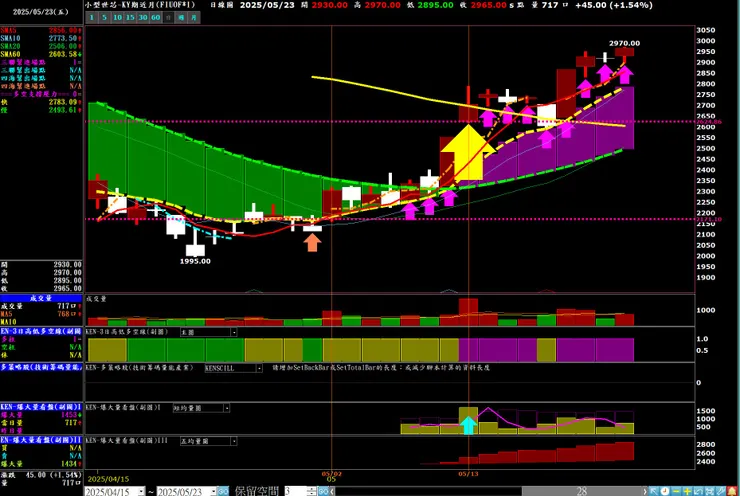Image resolution: width=740 pixels, height=496 pixels.
Task: Switch to the monthly (月) chart tab
Action: pos(194,17)
